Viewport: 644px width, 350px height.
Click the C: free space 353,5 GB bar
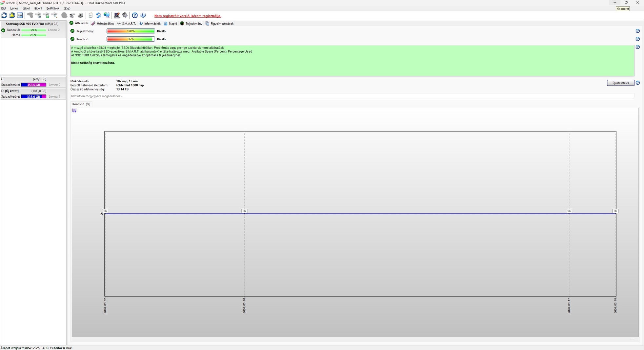(33, 85)
